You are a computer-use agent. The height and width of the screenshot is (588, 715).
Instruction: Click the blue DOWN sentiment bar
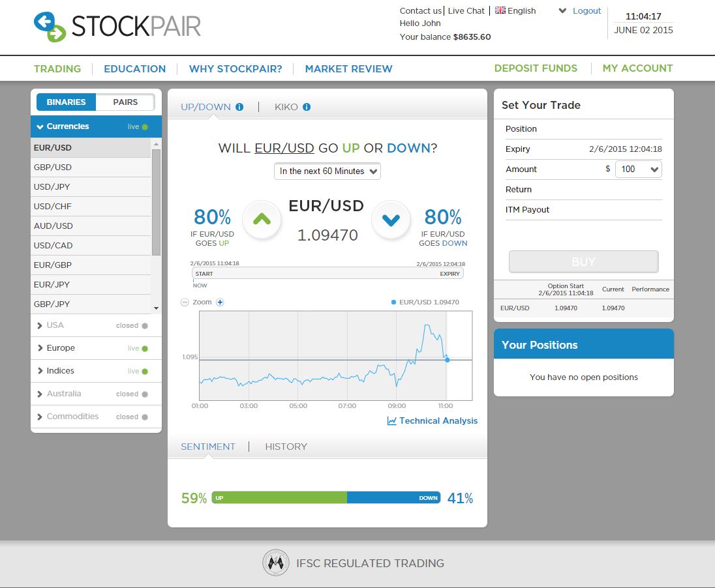(393, 498)
